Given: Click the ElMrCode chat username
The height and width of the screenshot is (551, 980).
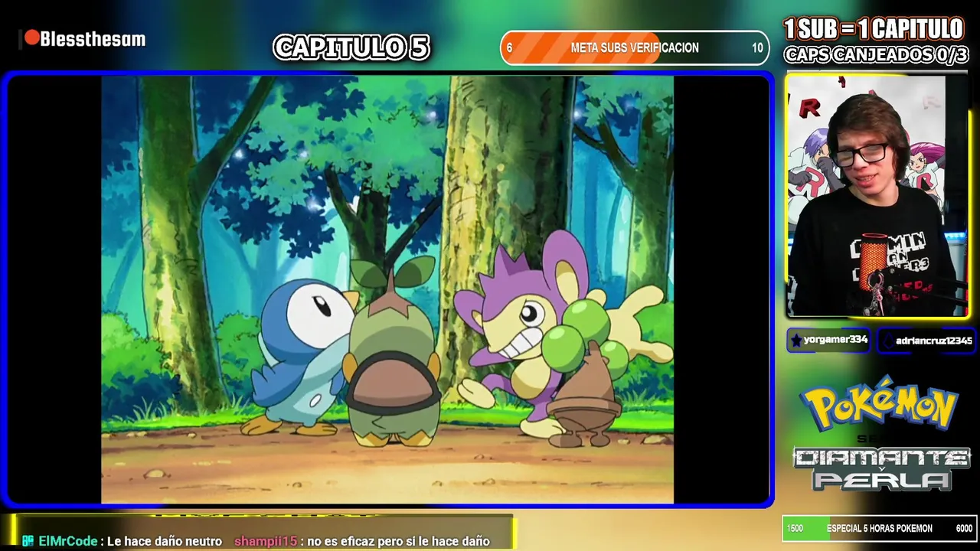Looking at the screenshot, I should (x=67, y=541).
